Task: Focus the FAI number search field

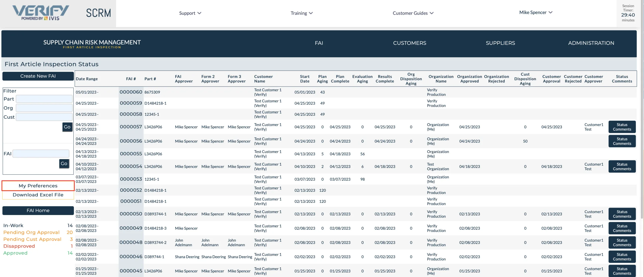Action: pyautogui.click(x=41, y=154)
